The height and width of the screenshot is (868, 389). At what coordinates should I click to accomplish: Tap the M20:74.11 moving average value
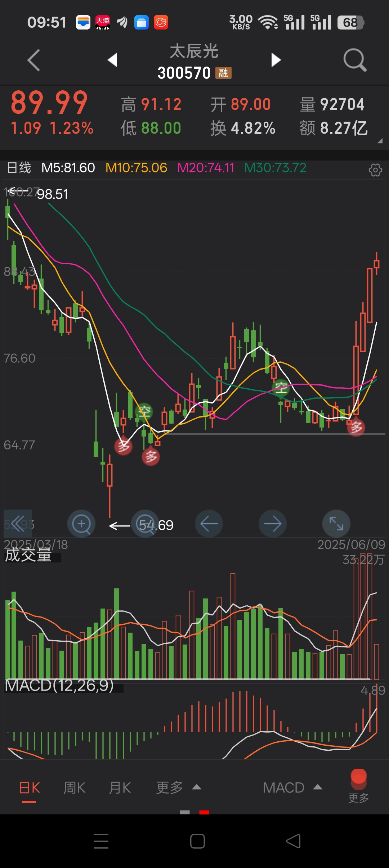tap(206, 168)
